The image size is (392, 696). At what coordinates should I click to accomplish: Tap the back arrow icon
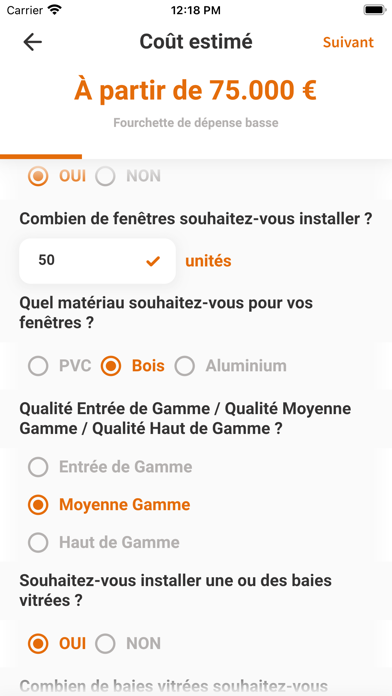pos(32,42)
